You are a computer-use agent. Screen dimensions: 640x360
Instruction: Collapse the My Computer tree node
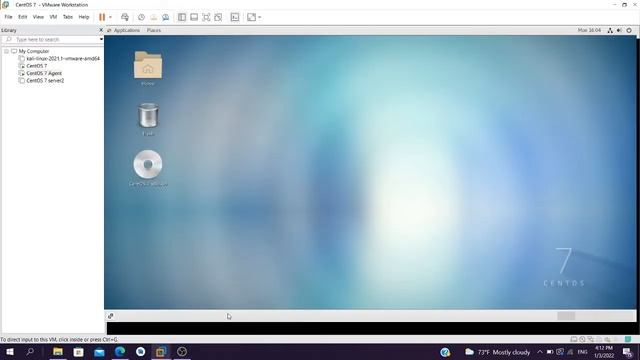point(7,51)
